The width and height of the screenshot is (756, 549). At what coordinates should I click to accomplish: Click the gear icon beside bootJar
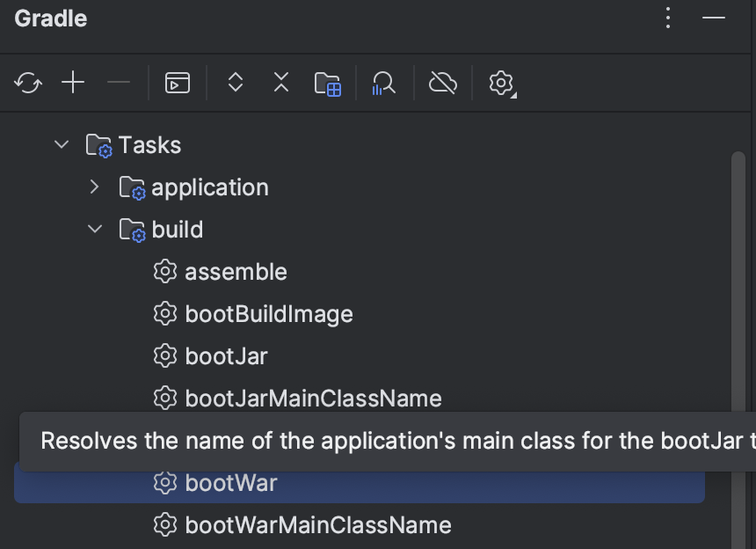coord(165,356)
